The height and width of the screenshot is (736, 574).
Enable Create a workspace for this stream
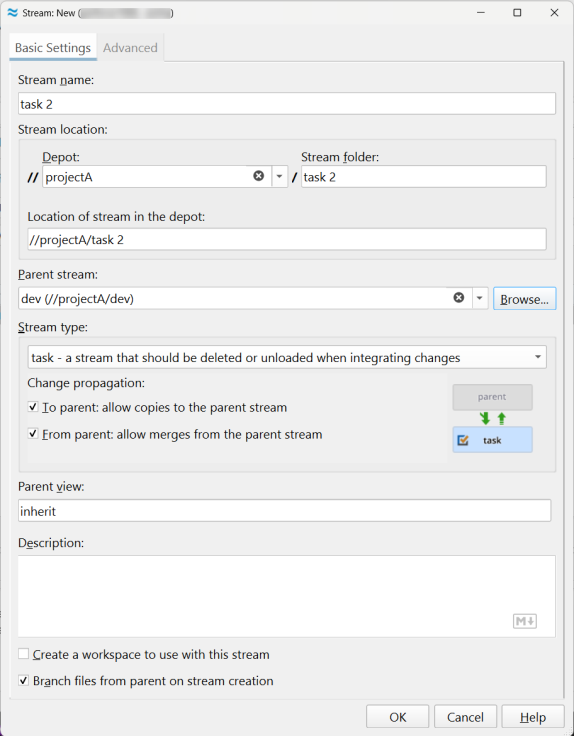click(23, 653)
